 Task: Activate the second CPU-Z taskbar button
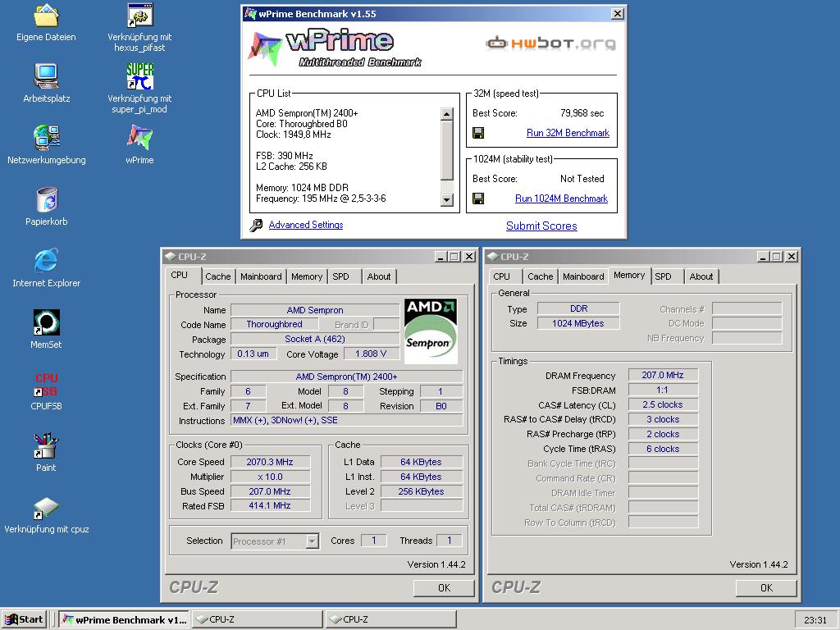coord(391,620)
